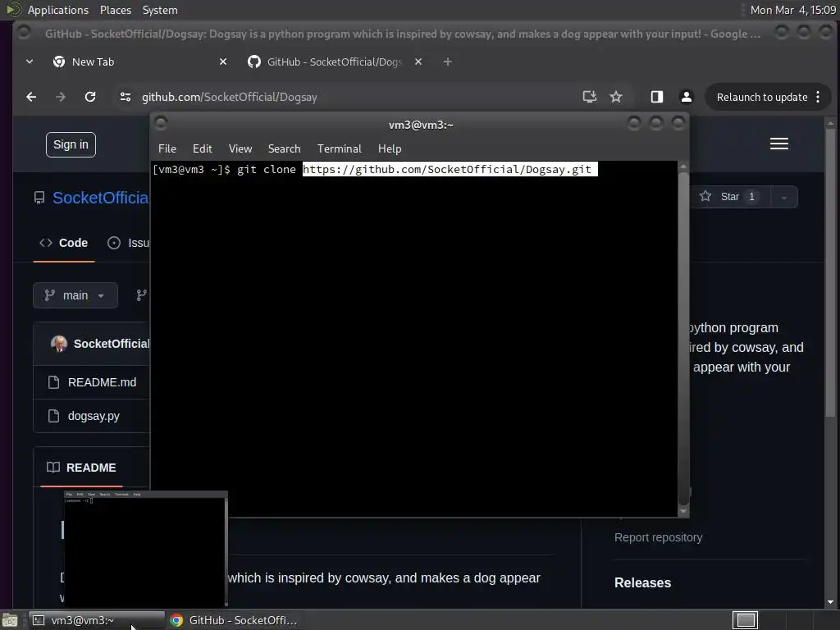Switch to GitHub SocketOfficial/Dogsay tab

click(335, 62)
